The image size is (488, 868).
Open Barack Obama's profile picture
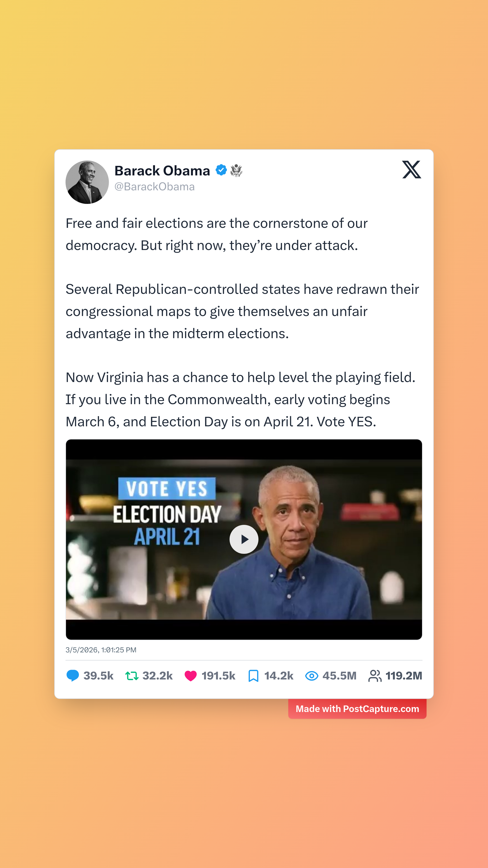(87, 182)
